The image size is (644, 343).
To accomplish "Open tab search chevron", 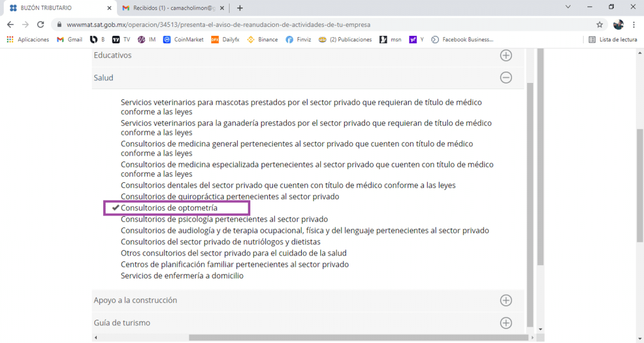I will coord(568,7).
